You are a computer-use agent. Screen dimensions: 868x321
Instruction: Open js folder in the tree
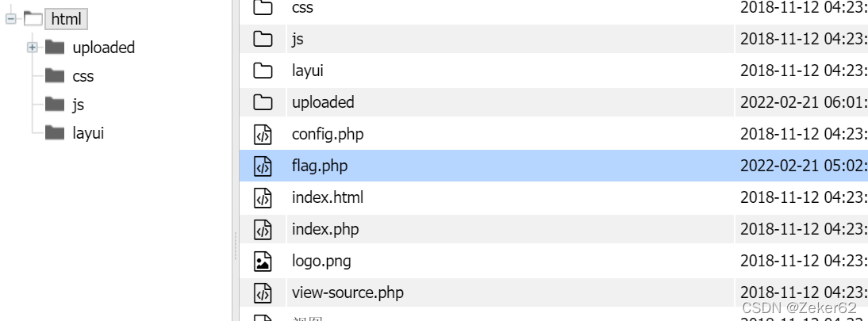tap(78, 105)
